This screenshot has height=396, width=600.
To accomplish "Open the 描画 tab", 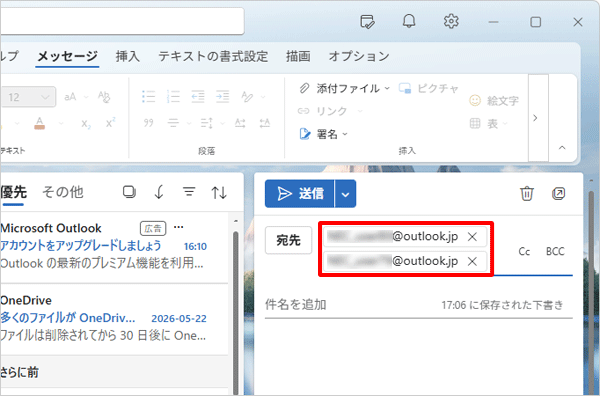I will coord(298,56).
